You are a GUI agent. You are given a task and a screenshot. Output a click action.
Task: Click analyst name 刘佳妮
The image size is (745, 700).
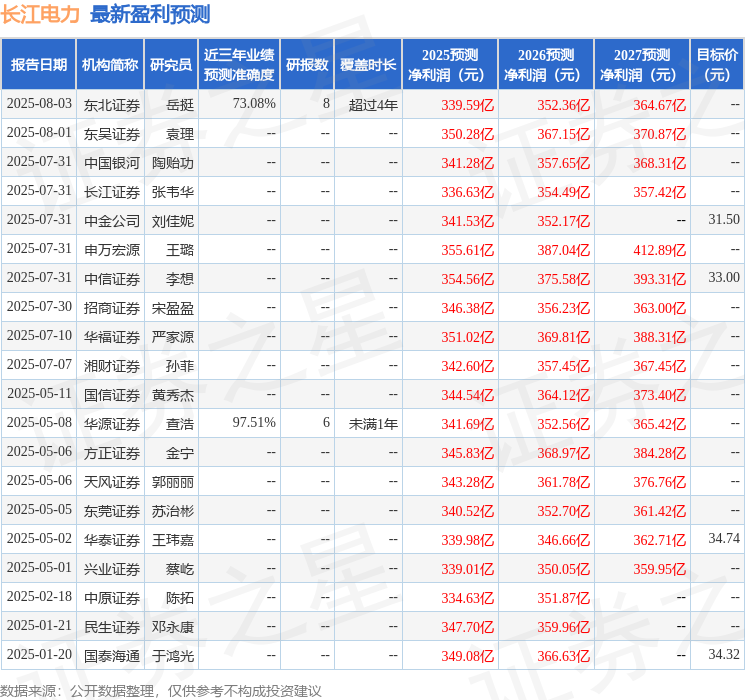pos(173,221)
